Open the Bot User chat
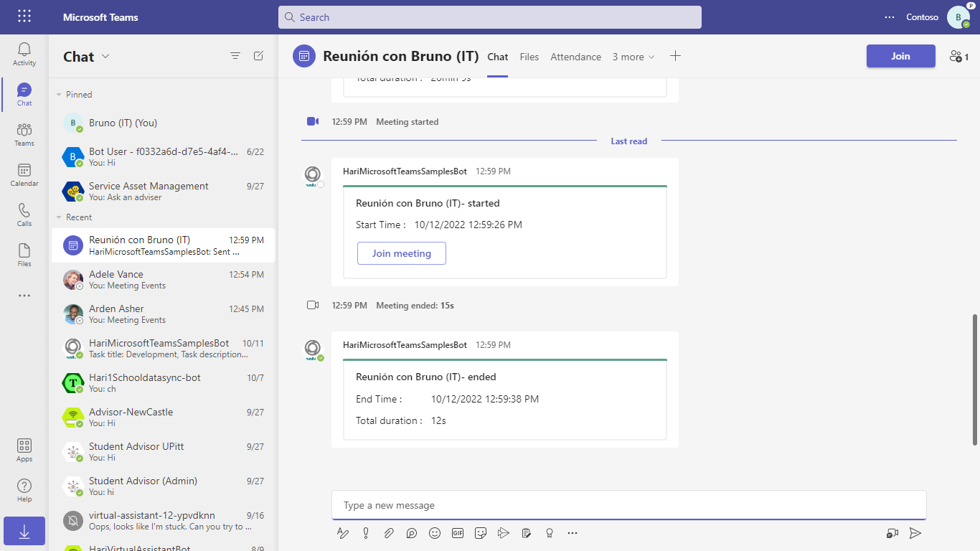This screenshot has height=551, width=980. 163,156
